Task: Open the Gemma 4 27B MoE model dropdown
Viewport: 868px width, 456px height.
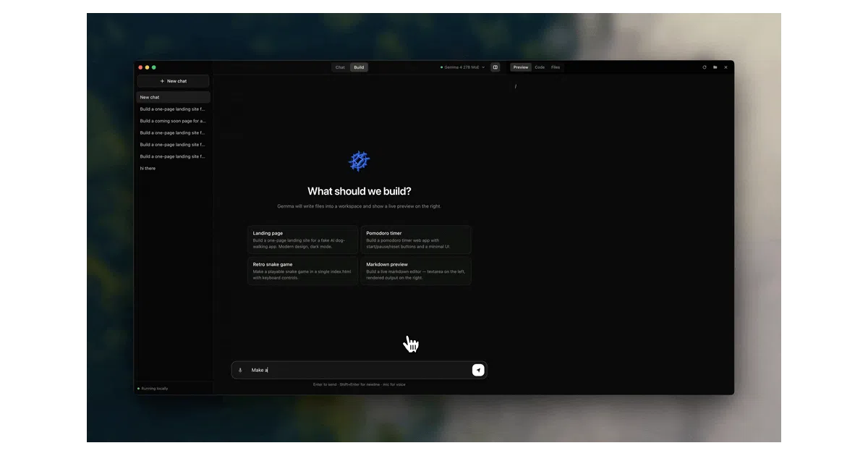Action: tap(463, 67)
